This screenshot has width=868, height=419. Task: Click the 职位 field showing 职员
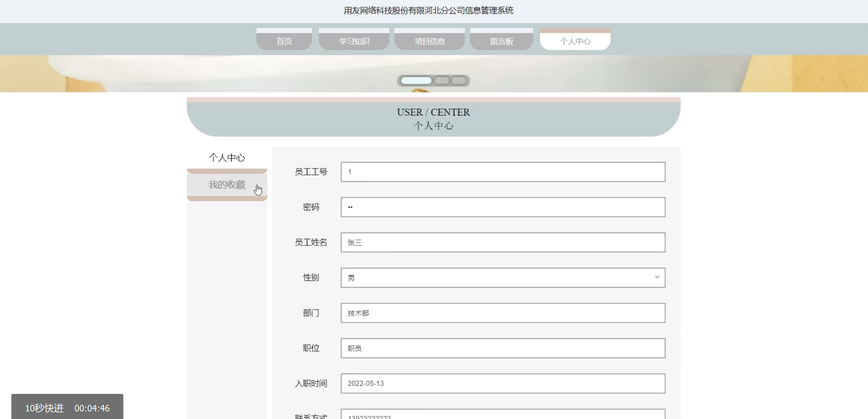[x=503, y=348]
